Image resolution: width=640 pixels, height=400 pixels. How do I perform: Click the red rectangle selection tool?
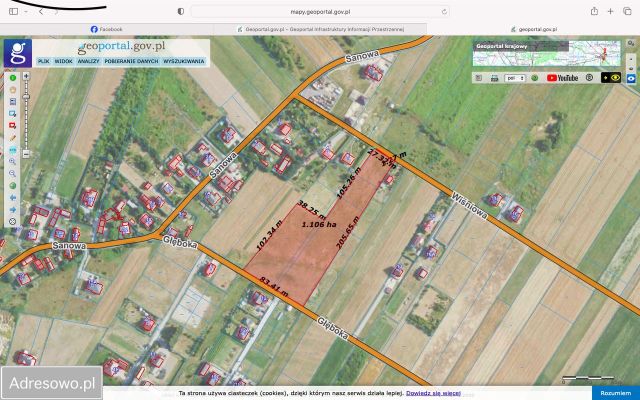tap(13, 126)
